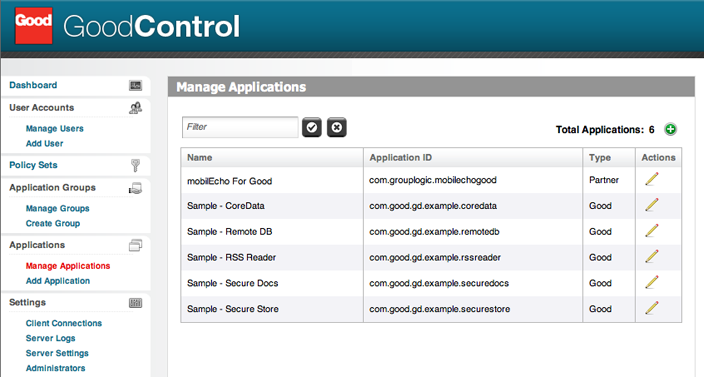Go to Server Logs

(x=50, y=338)
